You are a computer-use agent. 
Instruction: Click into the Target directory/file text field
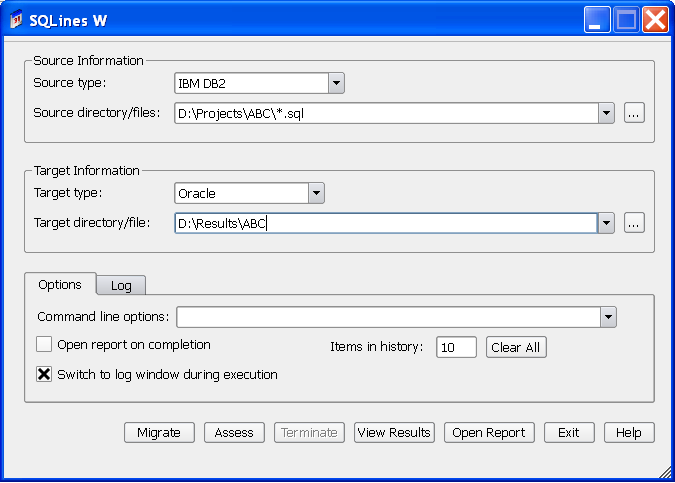point(386,223)
